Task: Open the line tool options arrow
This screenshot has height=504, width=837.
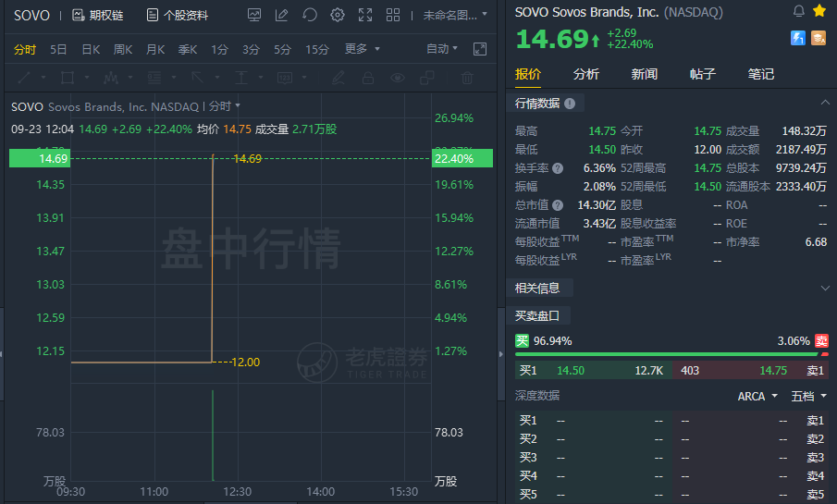Action: tap(43, 78)
